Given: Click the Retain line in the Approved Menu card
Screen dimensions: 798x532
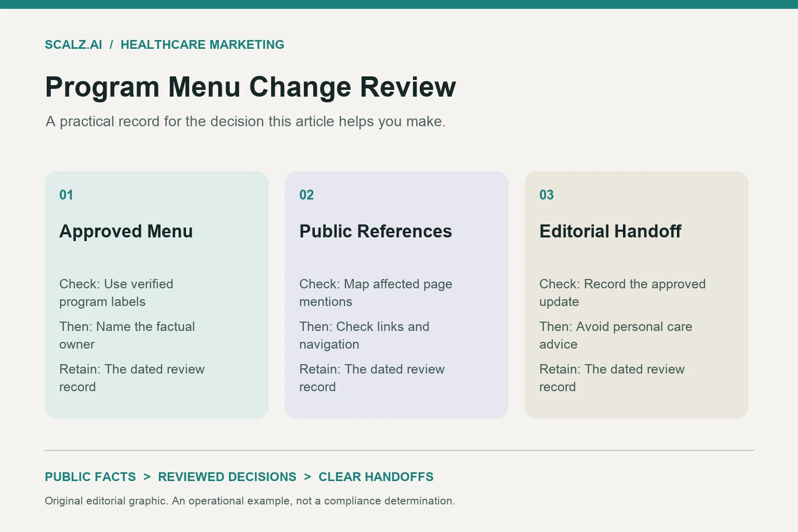Looking at the screenshot, I should 132,378.
